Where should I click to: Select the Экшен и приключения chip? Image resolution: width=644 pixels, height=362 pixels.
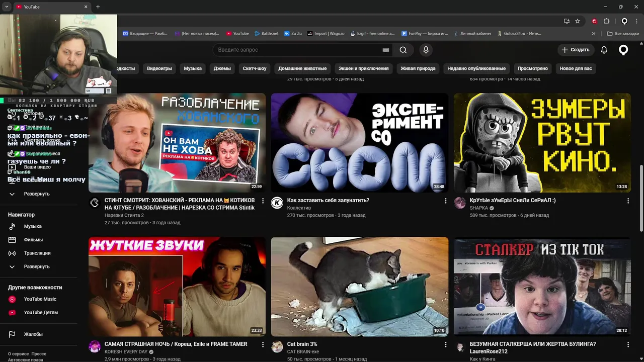363,68
